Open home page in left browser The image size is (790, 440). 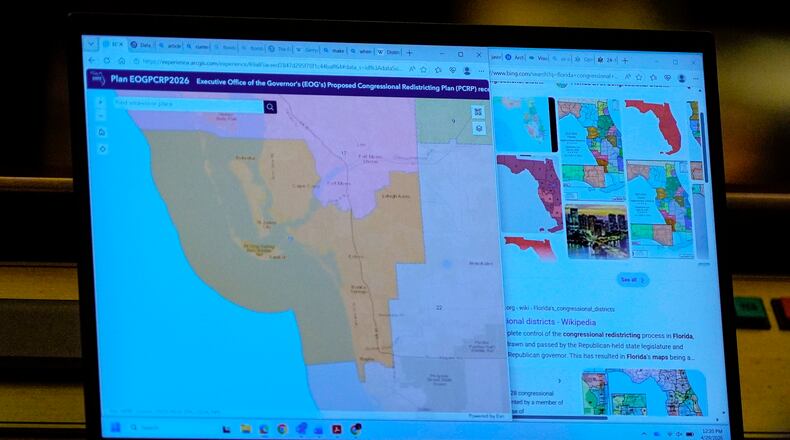pos(121,61)
